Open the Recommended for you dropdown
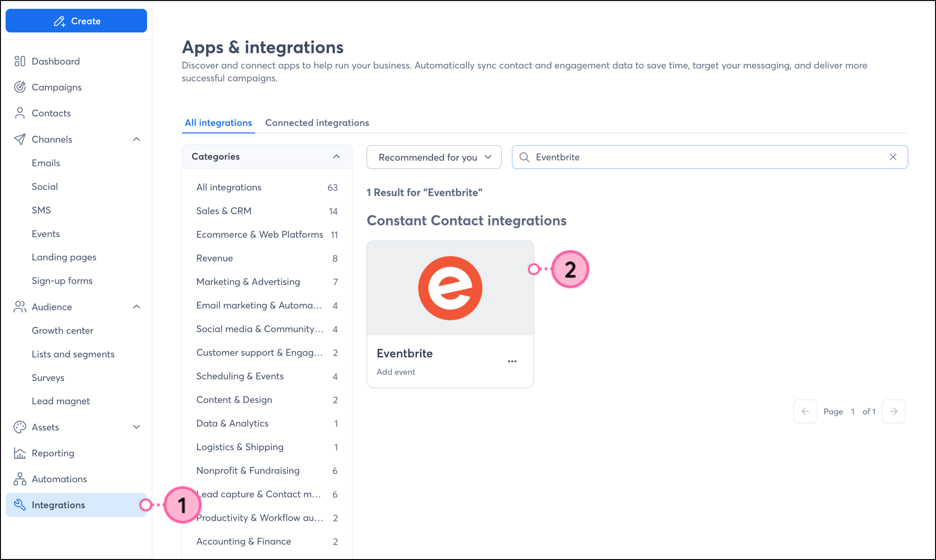This screenshot has width=936, height=560. coord(434,157)
